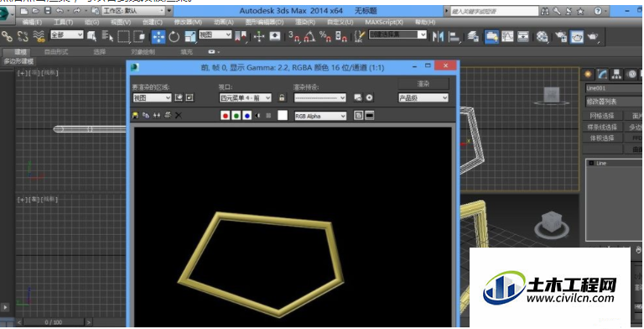Toggle Angle Snap in main toolbar
This screenshot has height=329, width=644.
[309, 37]
